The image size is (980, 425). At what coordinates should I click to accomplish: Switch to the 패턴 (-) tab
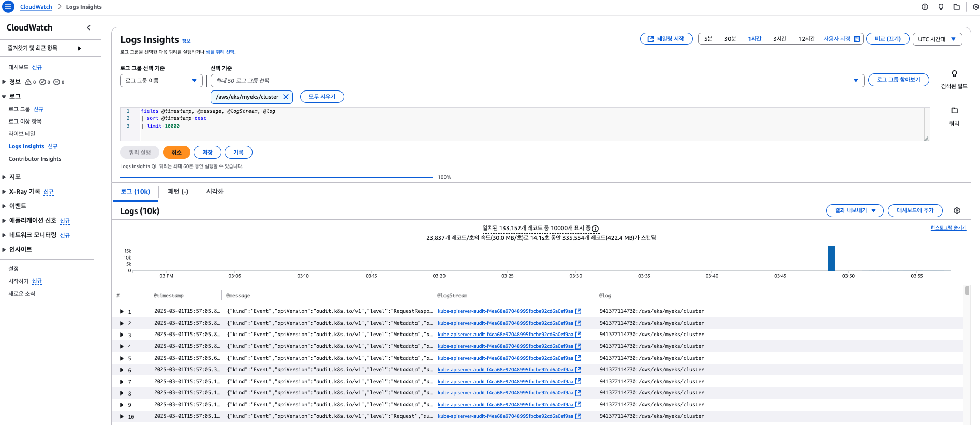coord(178,191)
